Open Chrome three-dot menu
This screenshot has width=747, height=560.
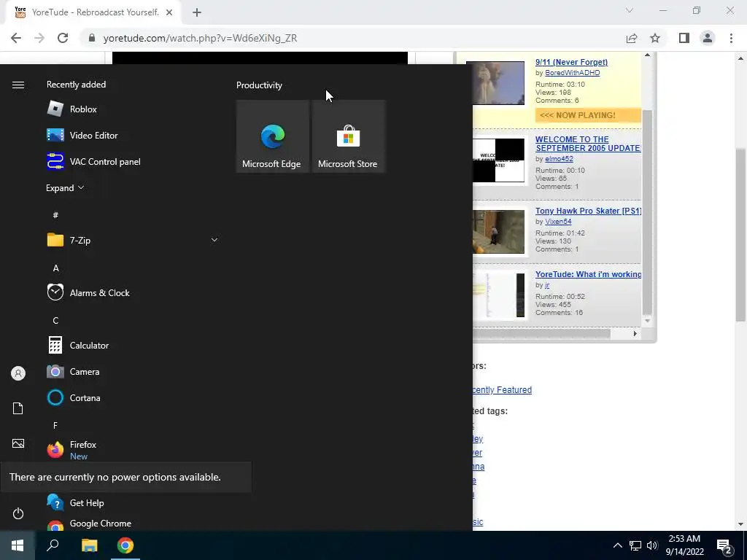(x=731, y=38)
